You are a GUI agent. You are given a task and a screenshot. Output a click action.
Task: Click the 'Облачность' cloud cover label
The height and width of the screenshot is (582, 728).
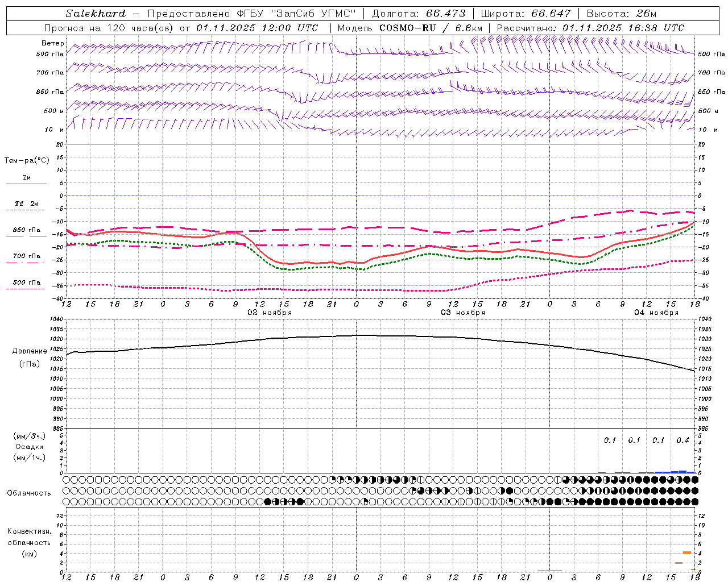tap(29, 493)
